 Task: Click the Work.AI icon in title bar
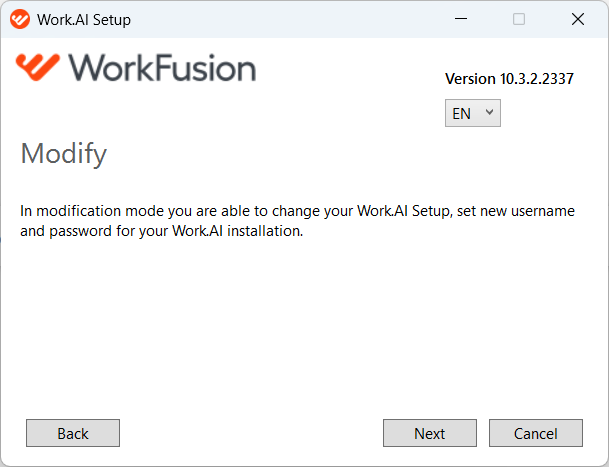pos(20,19)
